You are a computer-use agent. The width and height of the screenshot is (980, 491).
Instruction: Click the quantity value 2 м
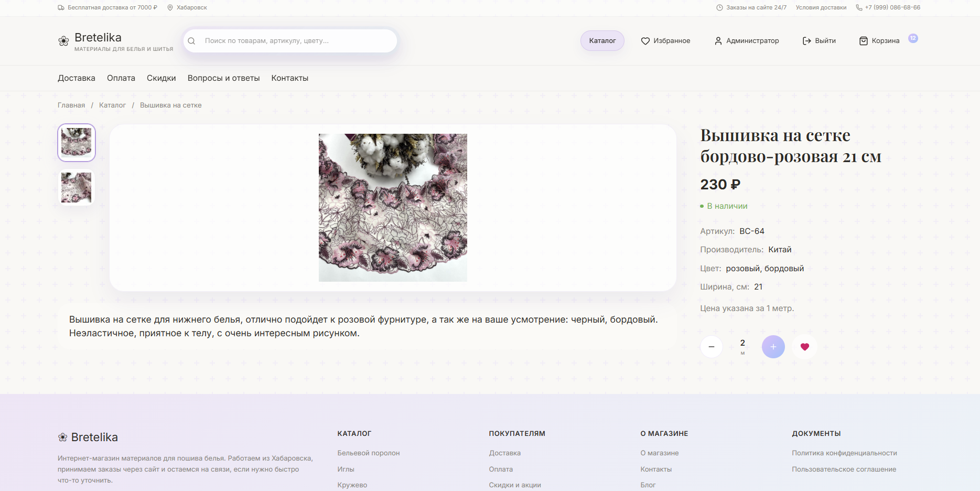coord(742,347)
